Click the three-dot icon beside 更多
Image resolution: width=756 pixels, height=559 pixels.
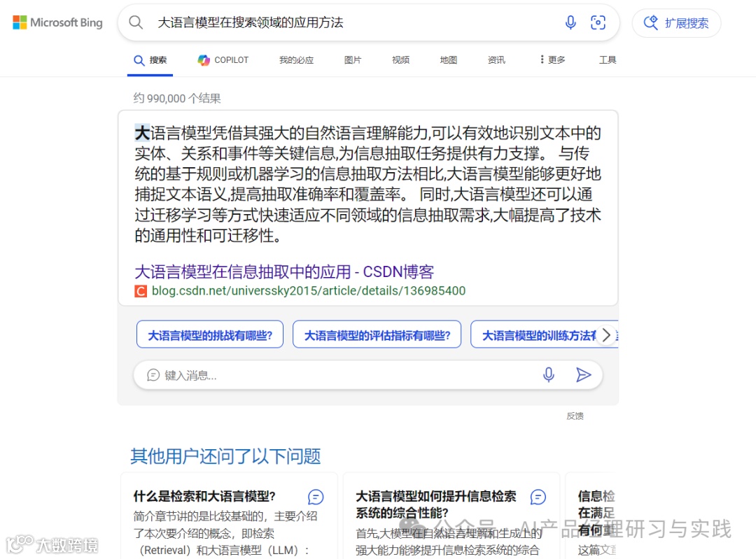pyautogui.click(x=542, y=59)
